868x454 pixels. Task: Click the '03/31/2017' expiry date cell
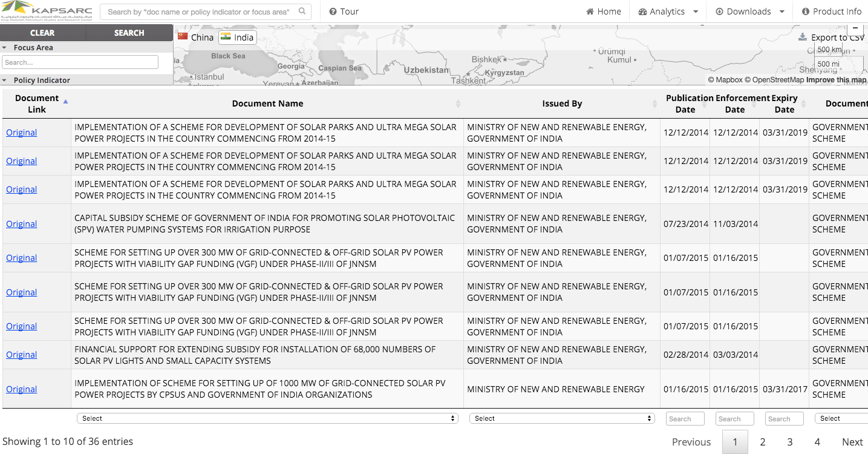click(785, 389)
